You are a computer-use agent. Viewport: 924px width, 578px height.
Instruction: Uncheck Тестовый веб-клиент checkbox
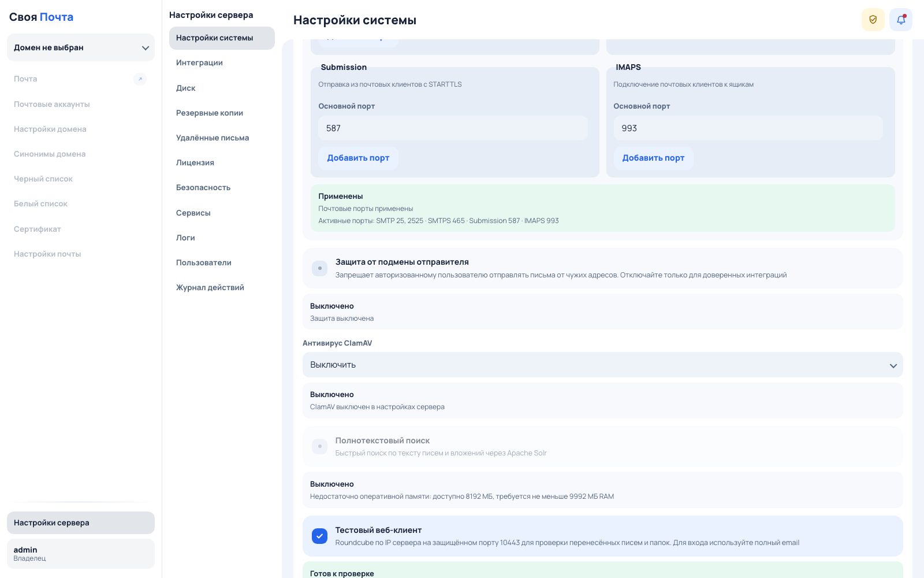coord(319,536)
